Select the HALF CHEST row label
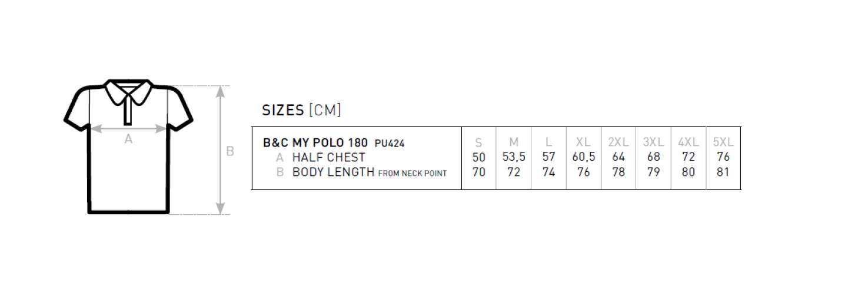 (x=328, y=158)
